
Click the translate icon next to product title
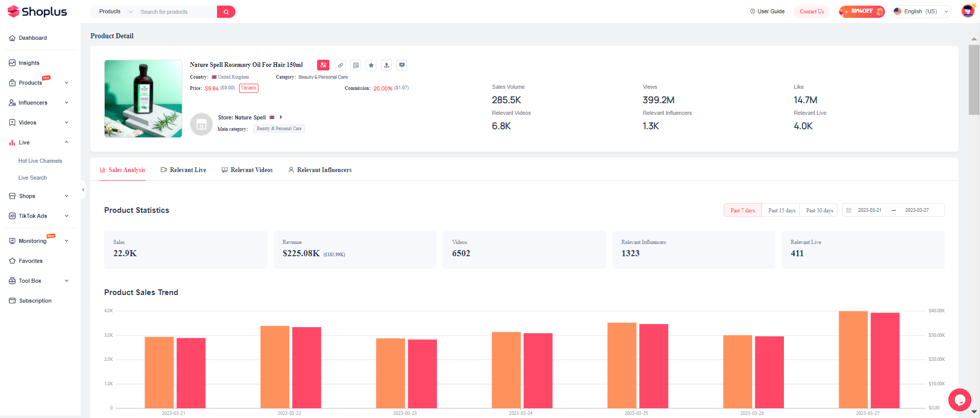(323, 65)
